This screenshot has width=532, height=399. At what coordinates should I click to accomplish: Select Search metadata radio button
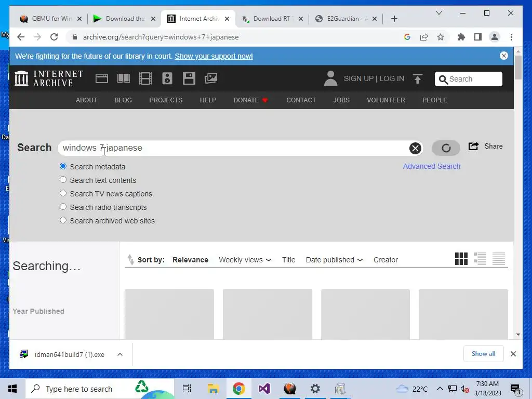(63, 166)
